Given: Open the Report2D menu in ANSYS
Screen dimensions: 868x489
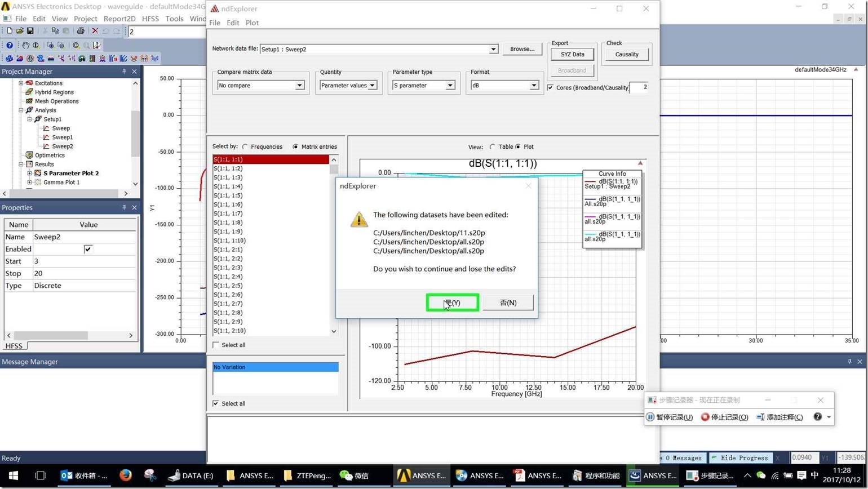Looking at the screenshot, I should [x=119, y=19].
